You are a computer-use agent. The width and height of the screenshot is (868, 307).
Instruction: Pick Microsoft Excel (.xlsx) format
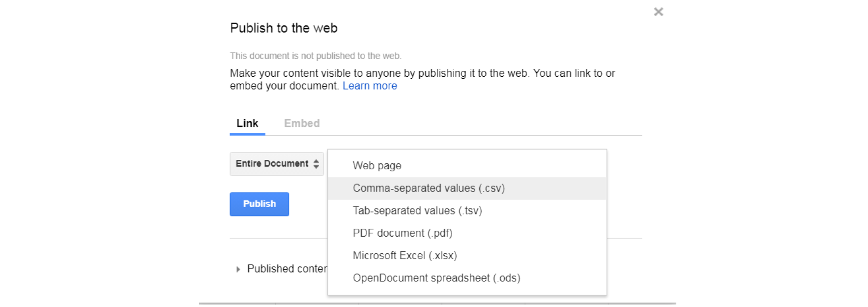point(405,256)
